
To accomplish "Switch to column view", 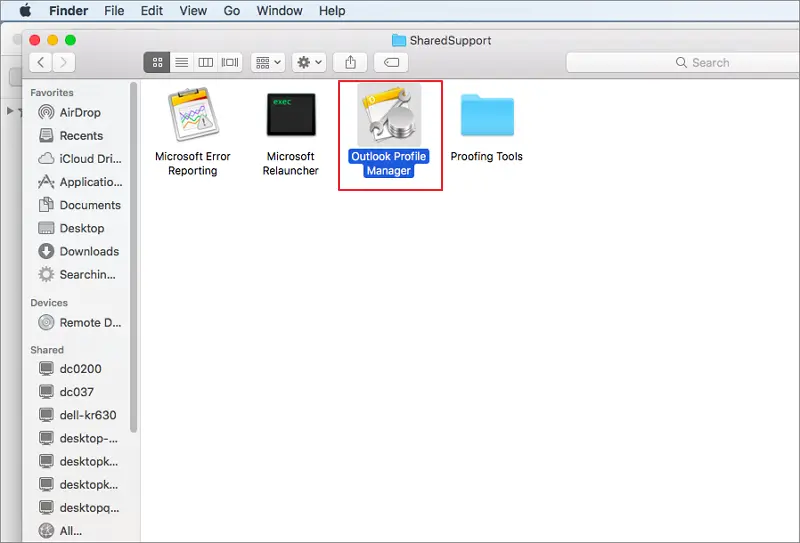I will (x=206, y=62).
